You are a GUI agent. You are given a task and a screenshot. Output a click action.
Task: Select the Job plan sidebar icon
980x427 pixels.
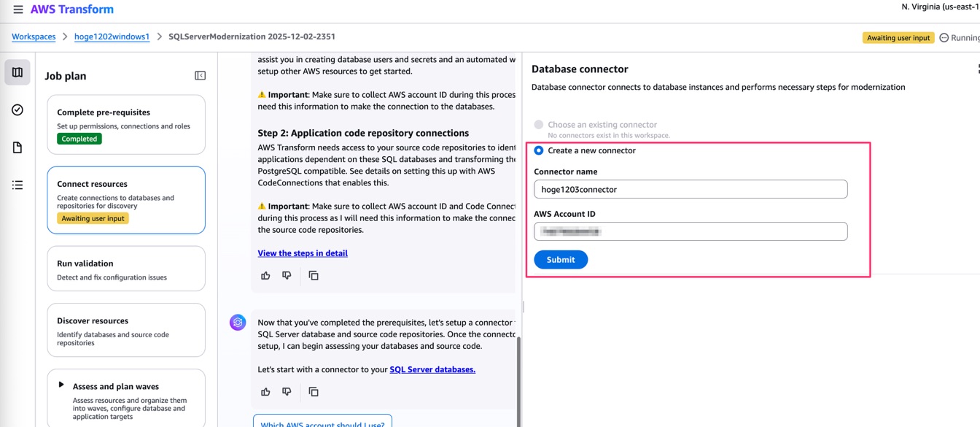pyautogui.click(x=17, y=72)
